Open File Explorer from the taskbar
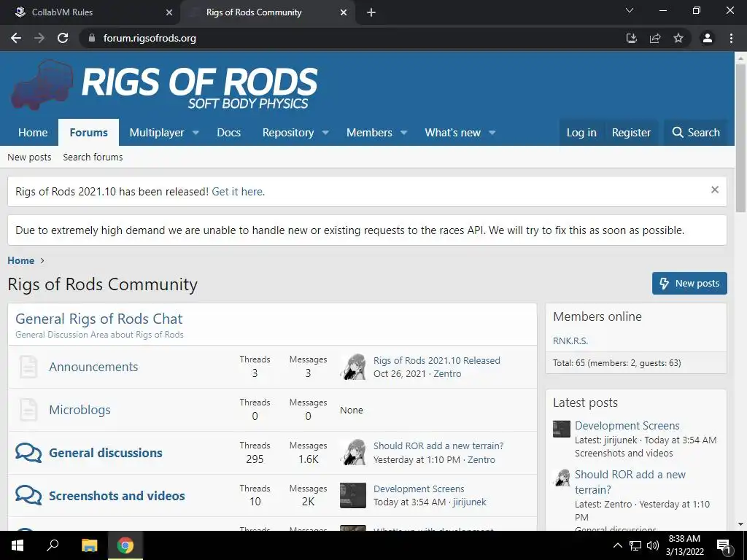 pos(89,545)
